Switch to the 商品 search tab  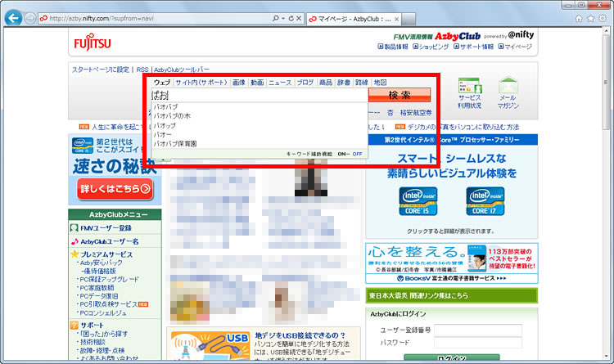coord(325,82)
